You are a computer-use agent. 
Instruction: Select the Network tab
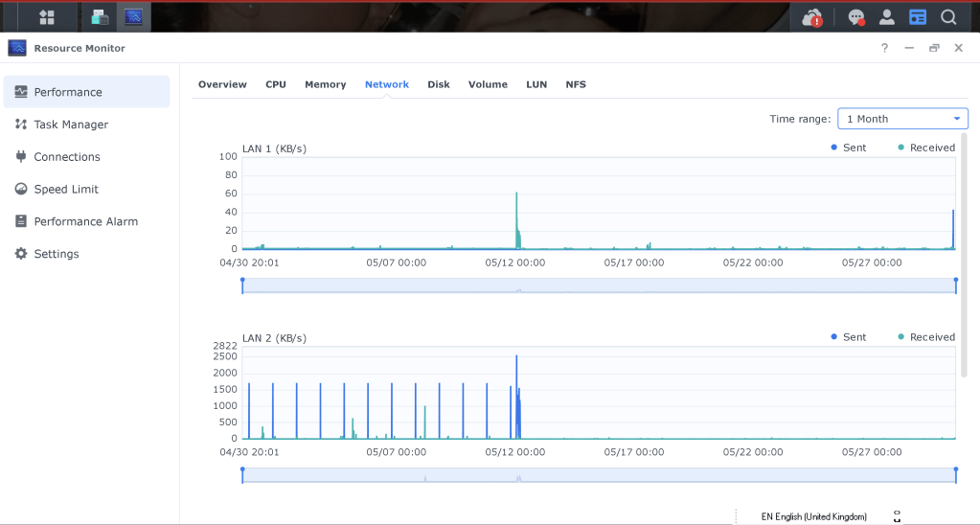click(387, 84)
